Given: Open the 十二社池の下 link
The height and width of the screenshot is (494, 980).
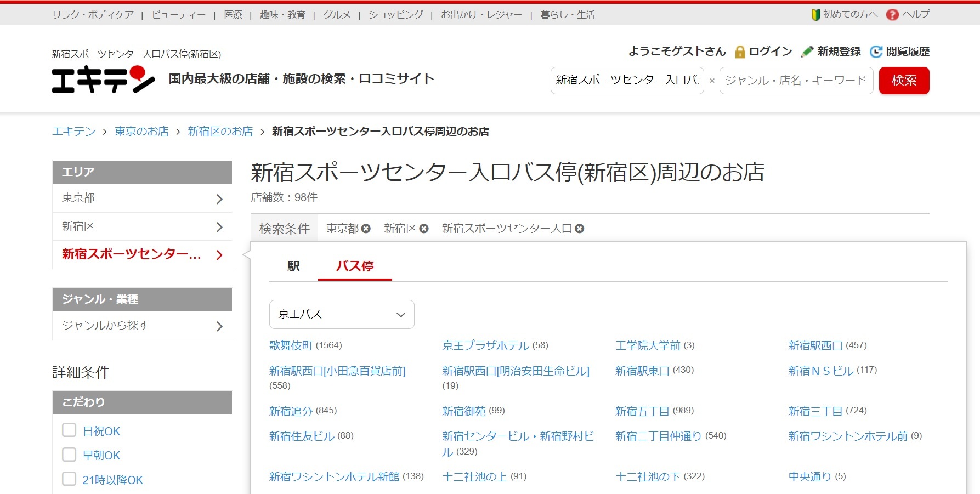Looking at the screenshot, I should pos(648,477).
